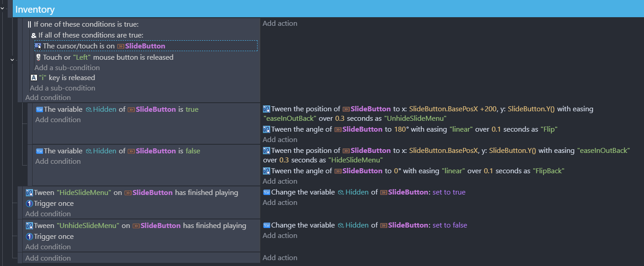Click the keyboard icon beside '"i" key is released'

pyautogui.click(x=34, y=78)
